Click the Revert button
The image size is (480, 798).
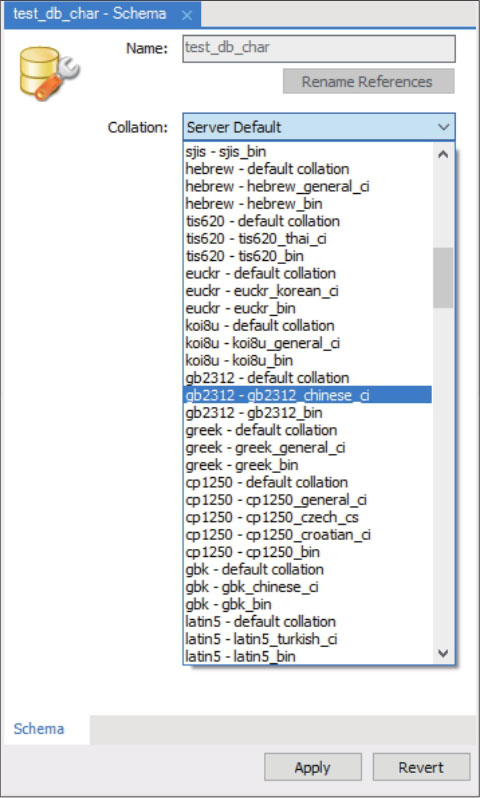click(x=421, y=767)
